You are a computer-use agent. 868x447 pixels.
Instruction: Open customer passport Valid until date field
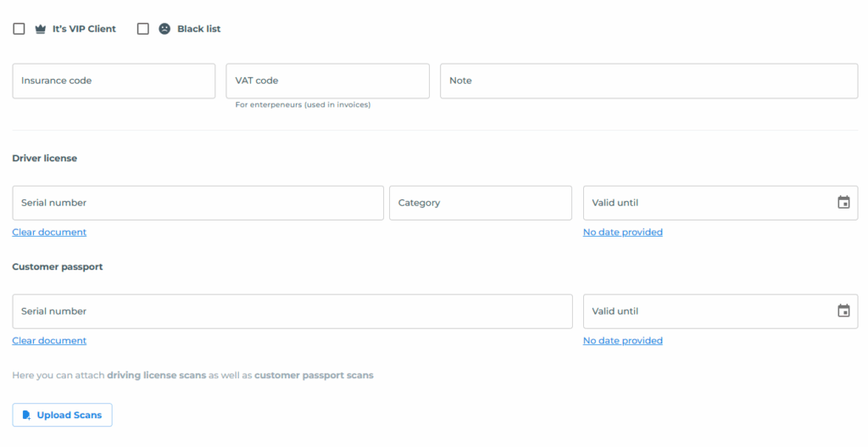coord(721,311)
